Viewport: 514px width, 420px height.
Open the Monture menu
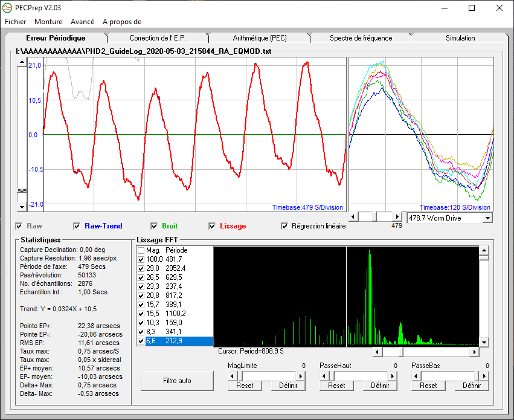[48, 21]
